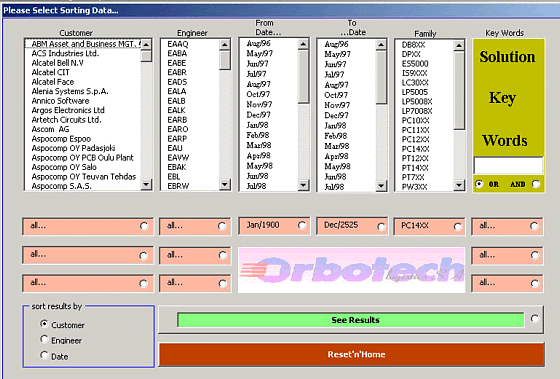Screen dimensions: 560x379
Task: Select customer Annico Software
Action: click(x=60, y=101)
